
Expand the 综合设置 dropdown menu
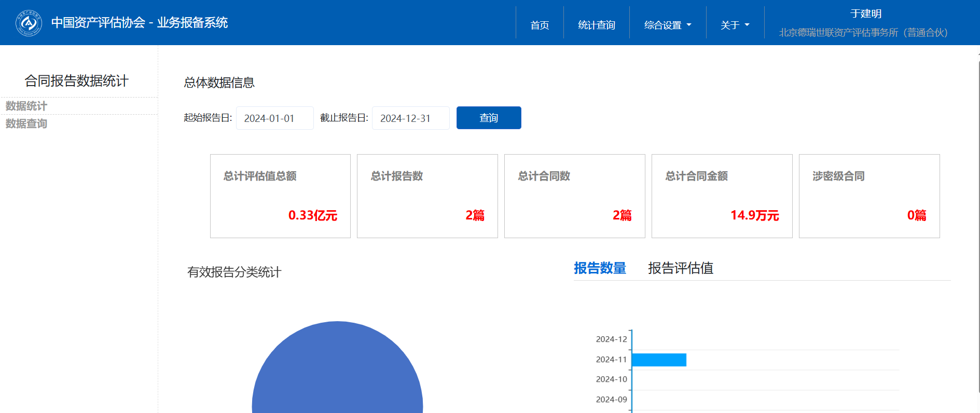[x=668, y=25]
